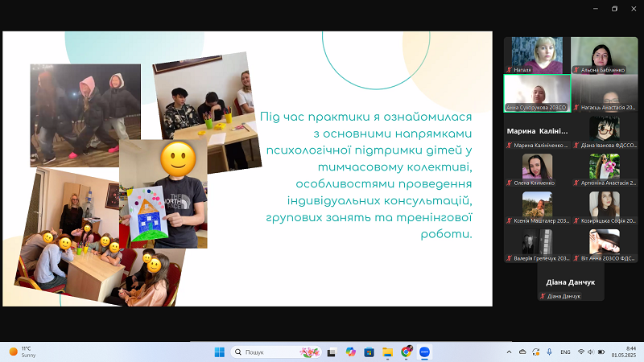Click muted mic icon beside Марина Калініченко label
The image size is (644, 362).
[x=510, y=146]
